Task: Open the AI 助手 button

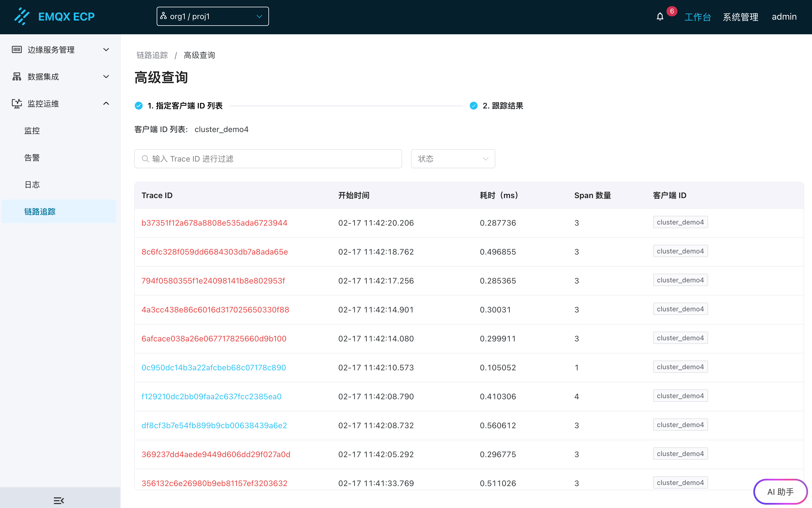Action: pos(780,491)
